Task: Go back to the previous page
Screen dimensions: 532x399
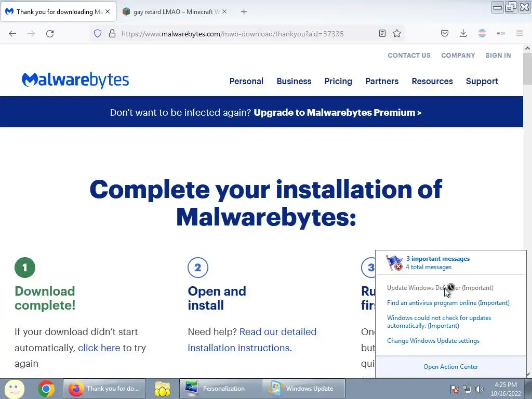Action: click(12, 34)
